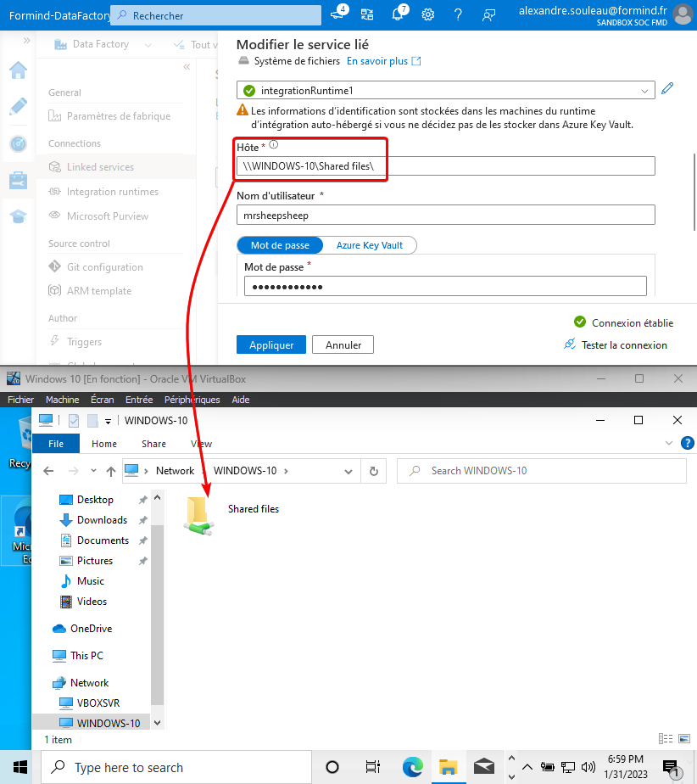Click the Appliquer button

click(x=271, y=344)
